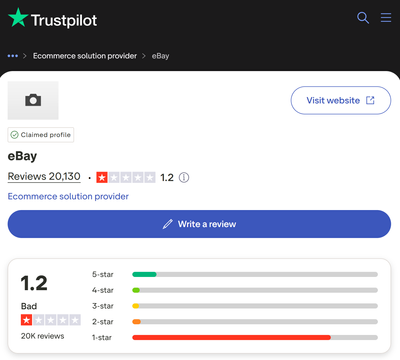This screenshot has width=400, height=360.
Task: Click the star rating next to 1.2
Action: [x=126, y=177]
